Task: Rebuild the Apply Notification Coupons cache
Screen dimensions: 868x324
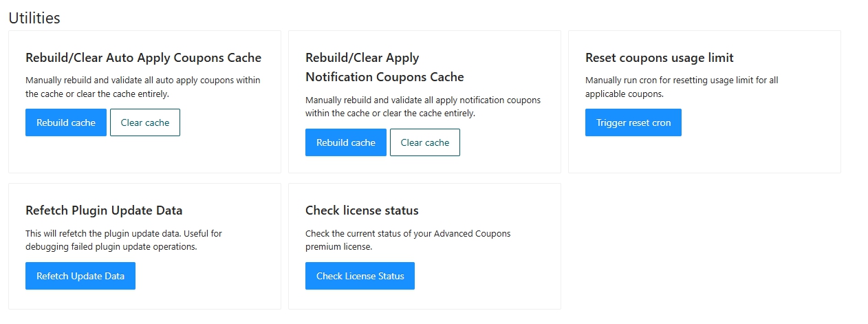Action: (346, 142)
